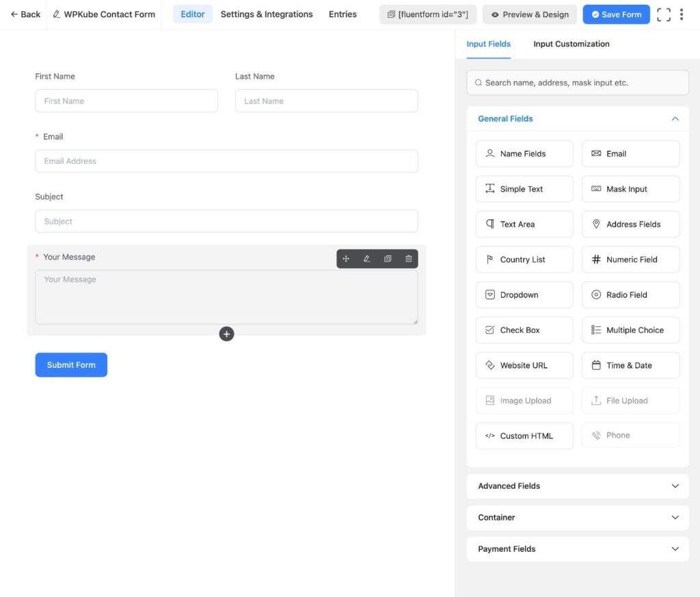
Task: Expand the Payment Fields section
Action: coord(578,549)
